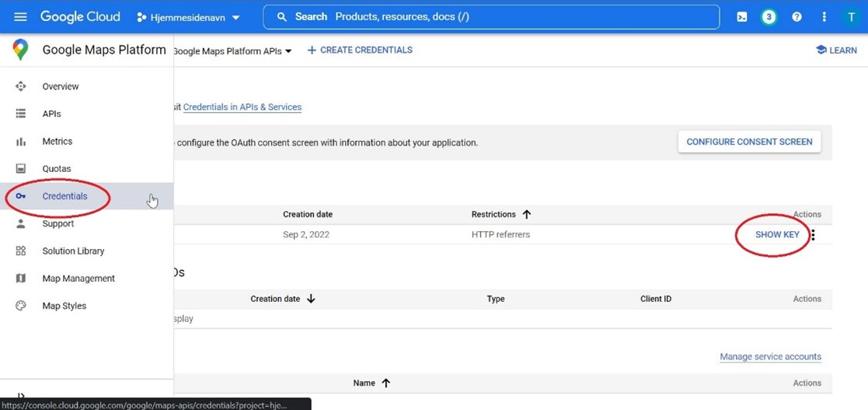This screenshot has width=868, height=410.
Task: Sort by Restrictions column arrow
Action: pyautogui.click(x=527, y=215)
